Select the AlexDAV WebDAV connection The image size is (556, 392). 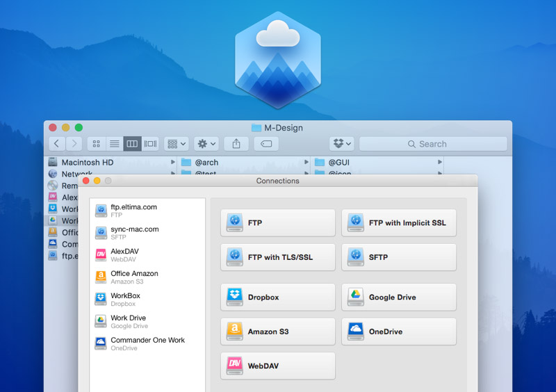[x=147, y=255]
